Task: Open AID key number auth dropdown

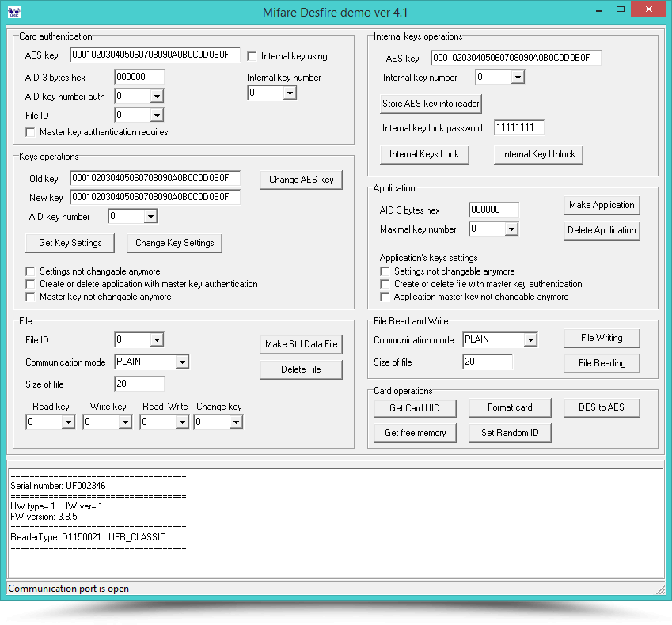Action: pos(157,97)
